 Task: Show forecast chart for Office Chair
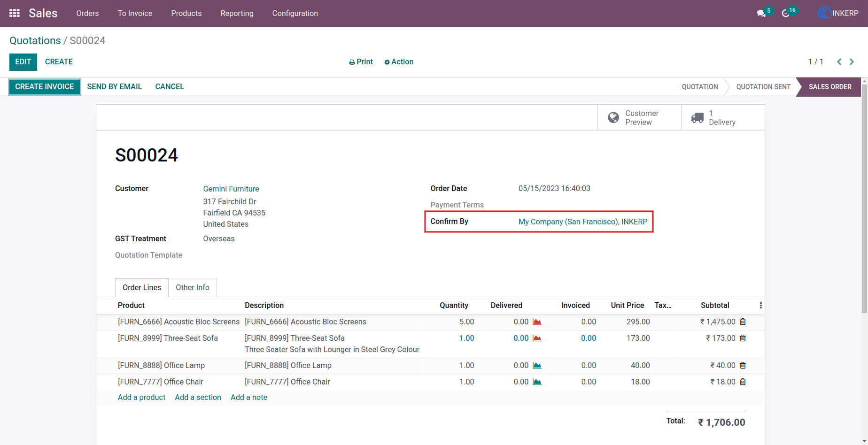(x=537, y=382)
